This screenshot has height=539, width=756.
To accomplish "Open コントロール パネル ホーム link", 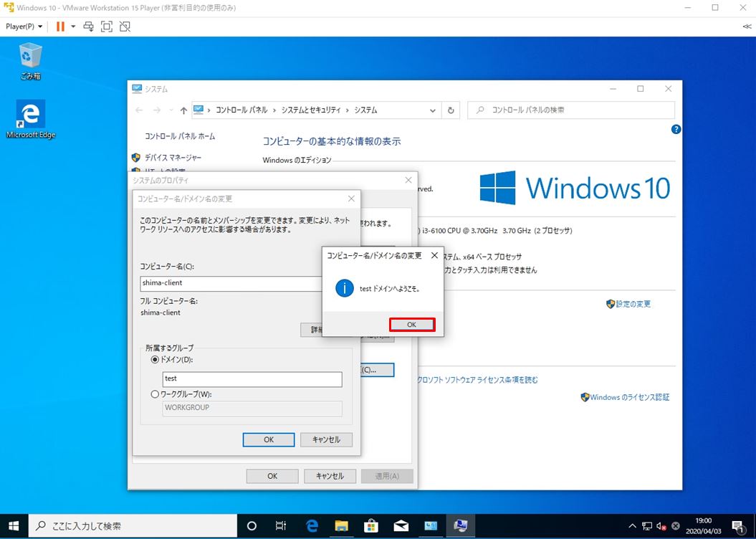I will (x=180, y=136).
